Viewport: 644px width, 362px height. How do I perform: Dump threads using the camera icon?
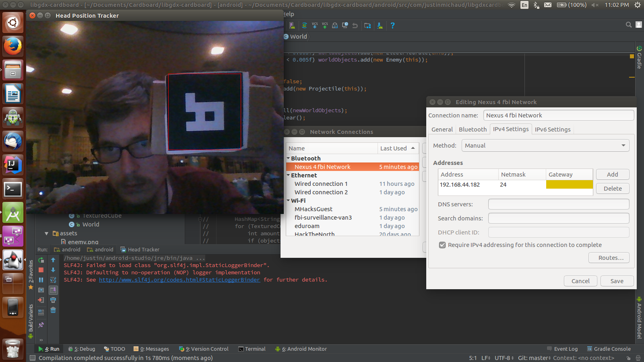[x=41, y=290]
